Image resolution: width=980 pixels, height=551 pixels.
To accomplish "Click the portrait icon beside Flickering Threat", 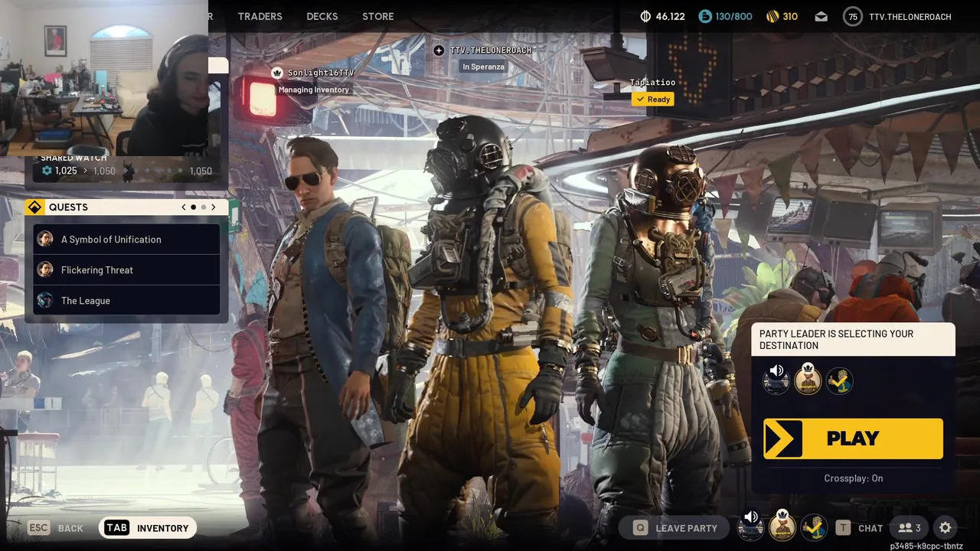I will click(x=45, y=270).
